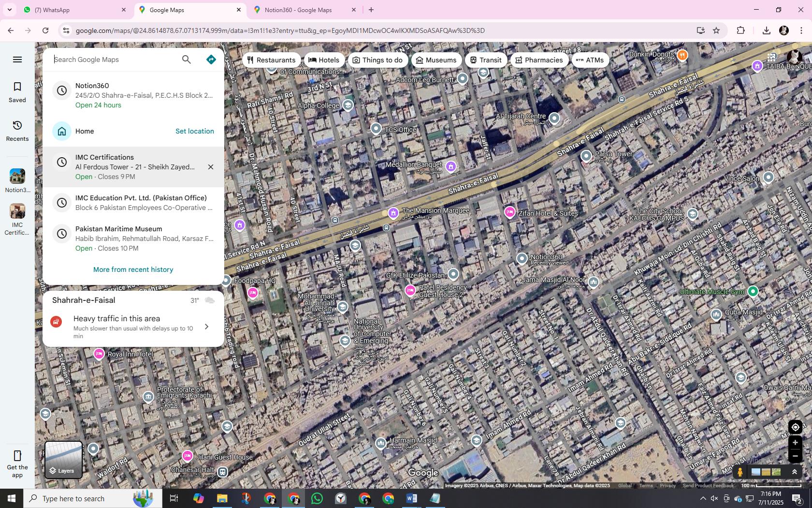Open the Saved places panel
This screenshot has height=508, width=812.
[17, 92]
